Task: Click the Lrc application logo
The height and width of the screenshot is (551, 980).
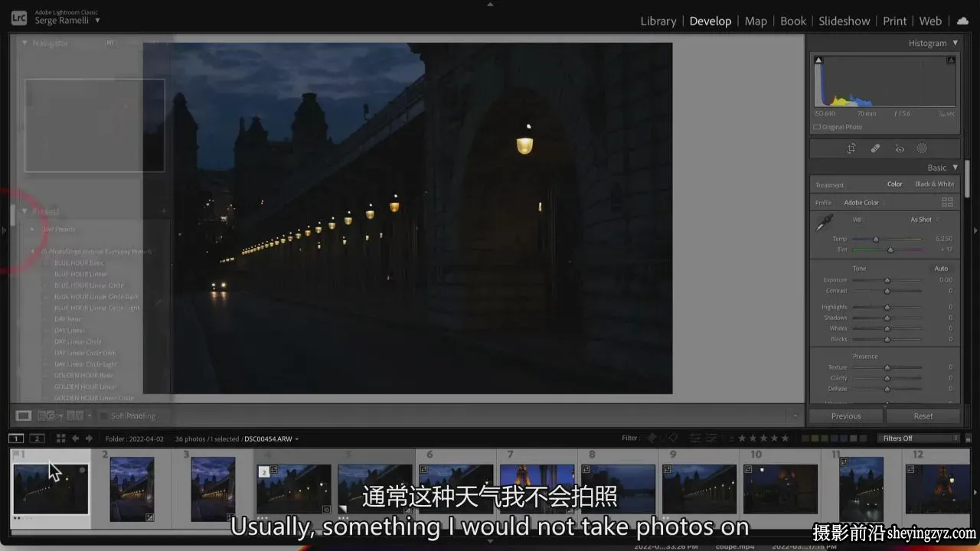Action: click(19, 17)
